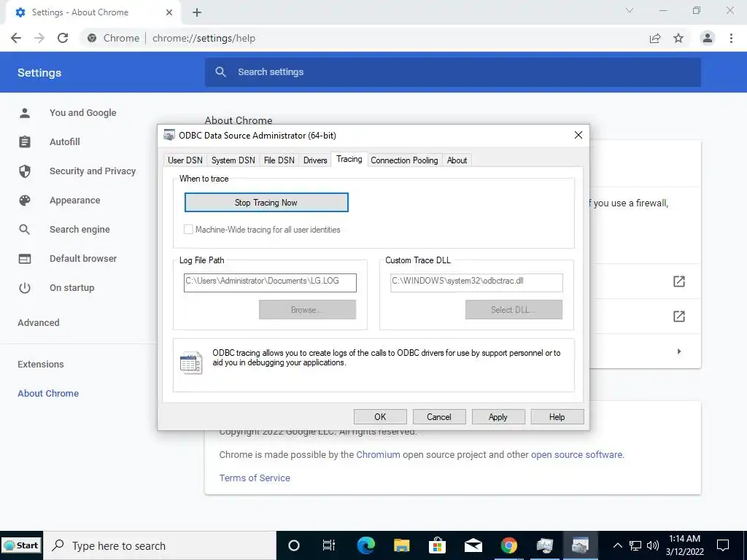Open Cortana circle icon on taskbar

coord(294,545)
